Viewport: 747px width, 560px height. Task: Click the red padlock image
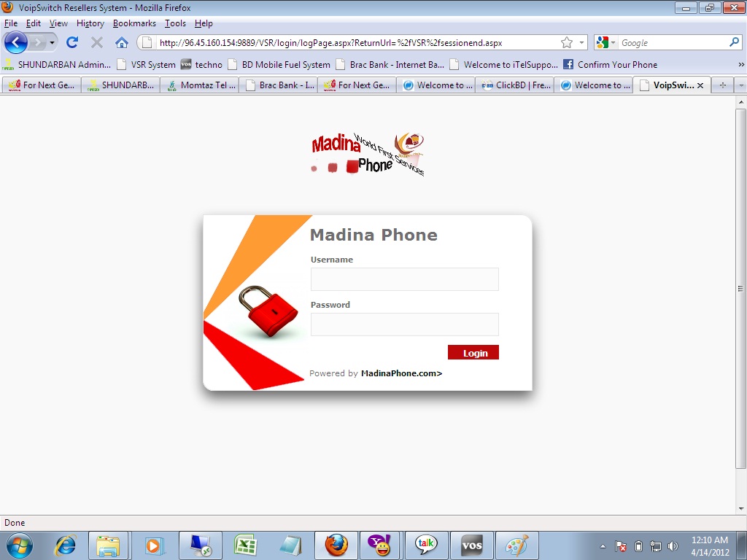click(x=268, y=311)
